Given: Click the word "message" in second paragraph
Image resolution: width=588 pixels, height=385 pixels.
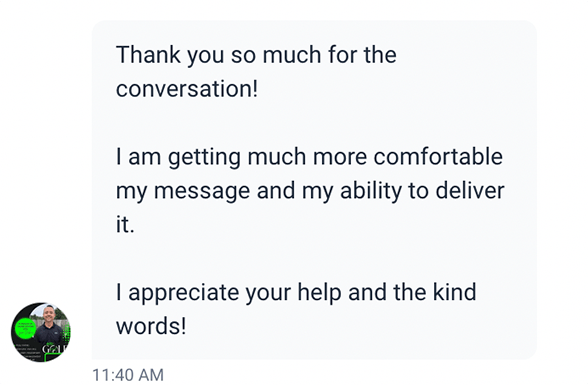Looking at the screenshot, I should coord(202,192).
